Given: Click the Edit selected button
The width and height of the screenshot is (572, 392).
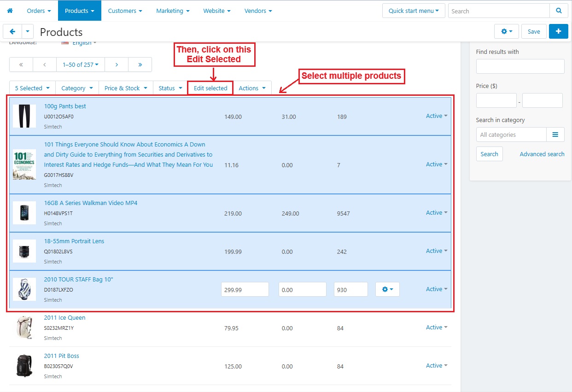Looking at the screenshot, I should click(x=210, y=88).
